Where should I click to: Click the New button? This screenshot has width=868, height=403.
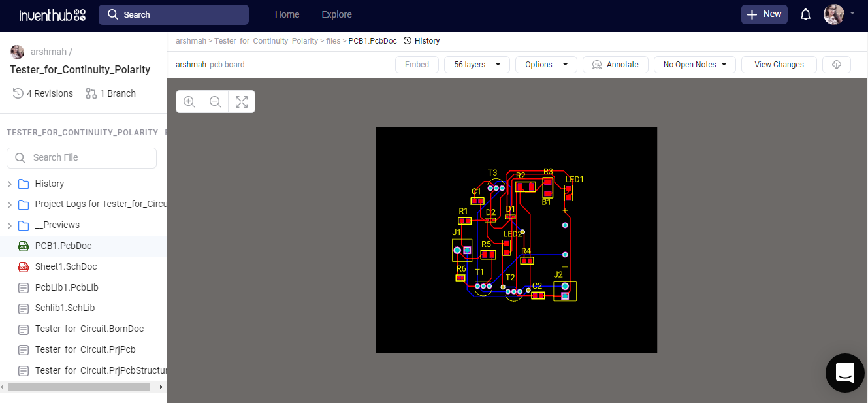[x=764, y=14]
